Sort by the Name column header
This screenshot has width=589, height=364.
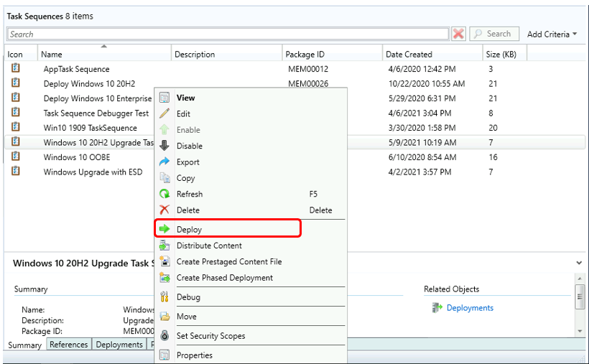[x=104, y=54]
